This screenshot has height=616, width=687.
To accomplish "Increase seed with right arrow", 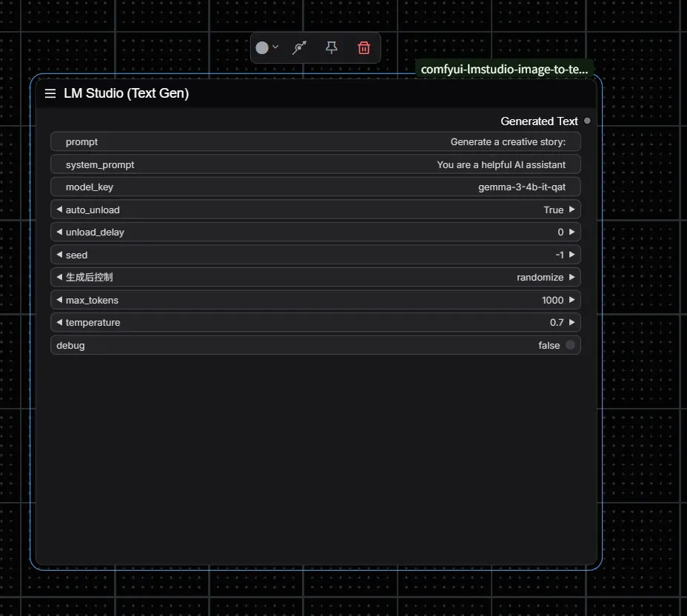I will click(x=572, y=255).
